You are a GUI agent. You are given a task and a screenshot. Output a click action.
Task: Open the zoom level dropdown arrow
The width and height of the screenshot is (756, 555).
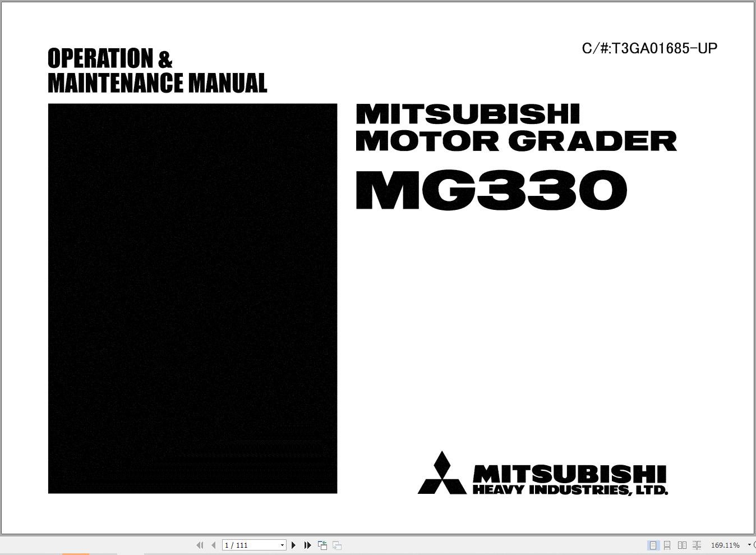[x=749, y=545]
